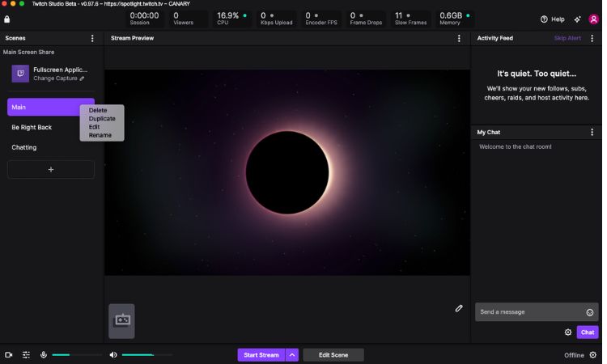Mute the microphone

click(x=44, y=355)
